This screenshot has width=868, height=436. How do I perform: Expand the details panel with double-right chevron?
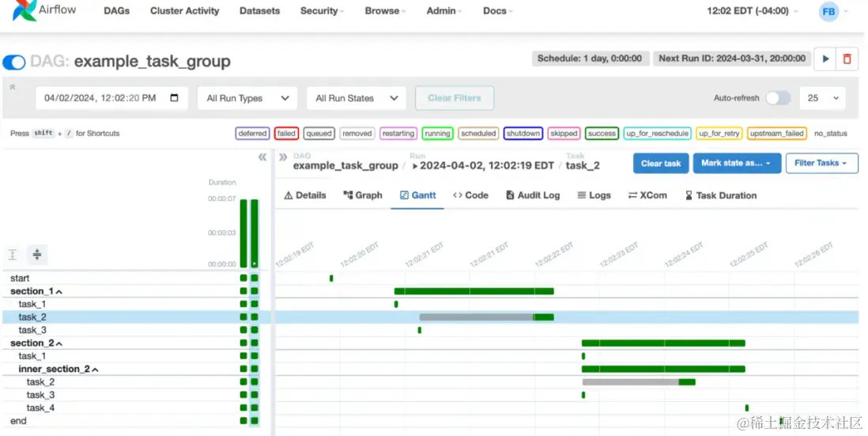pos(283,157)
